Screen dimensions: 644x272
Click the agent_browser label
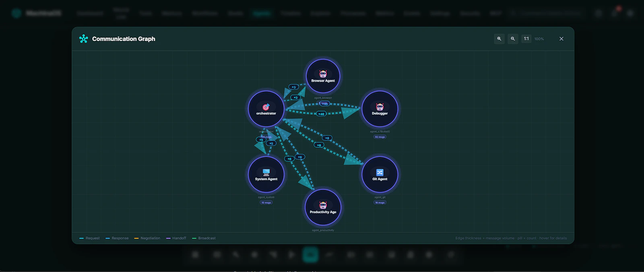click(x=323, y=98)
